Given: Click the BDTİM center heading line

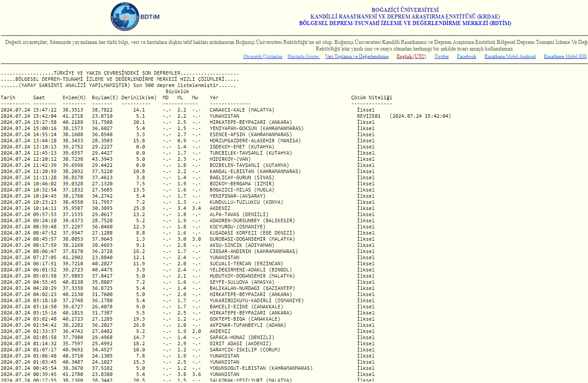Looking at the screenshot, I should 405,23.
